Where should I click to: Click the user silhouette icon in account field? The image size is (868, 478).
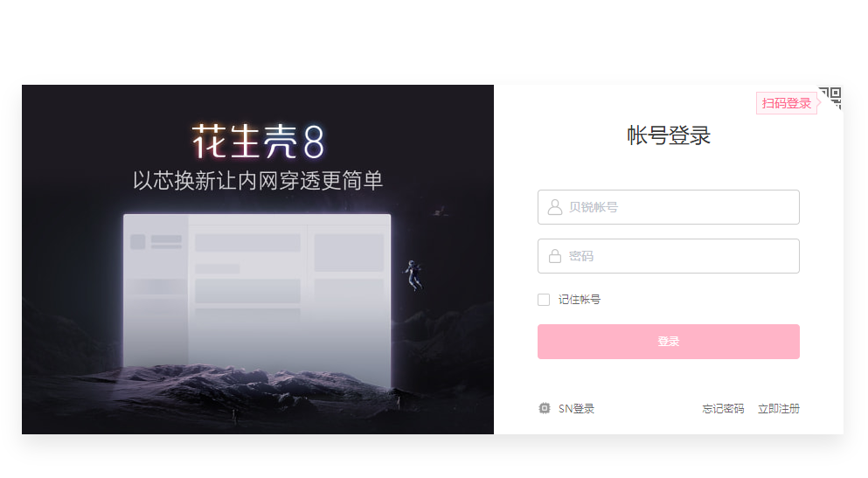[x=555, y=207]
